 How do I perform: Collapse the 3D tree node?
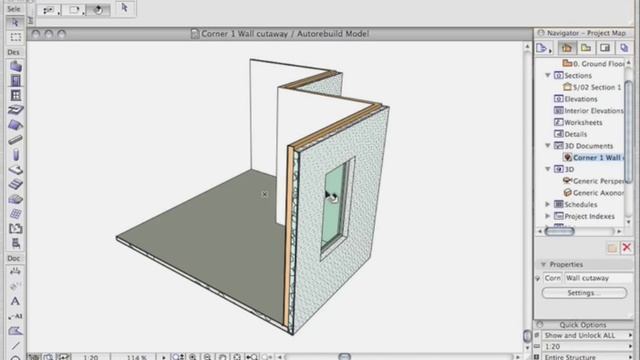(548, 169)
